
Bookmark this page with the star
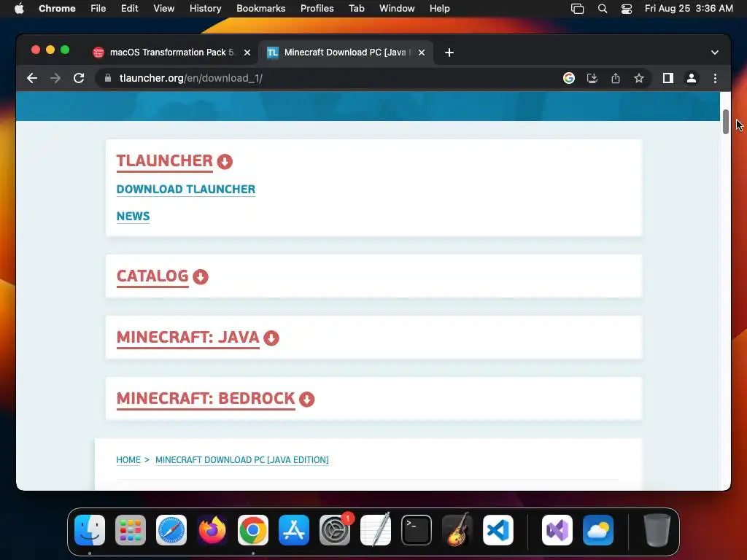tap(639, 78)
